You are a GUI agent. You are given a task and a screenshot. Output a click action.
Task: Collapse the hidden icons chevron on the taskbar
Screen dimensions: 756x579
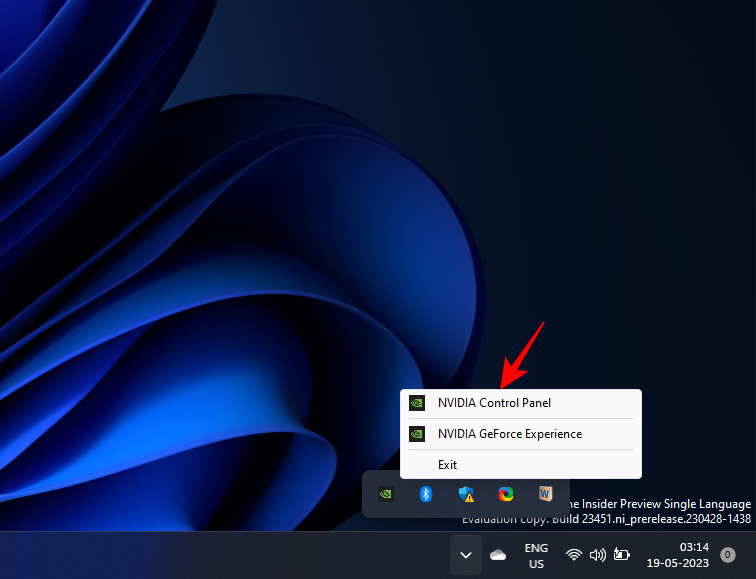tap(465, 555)
